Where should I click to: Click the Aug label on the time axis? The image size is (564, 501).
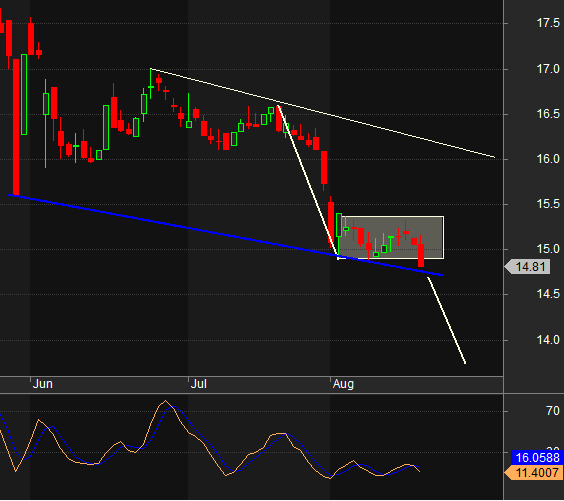tap(343, 384)
